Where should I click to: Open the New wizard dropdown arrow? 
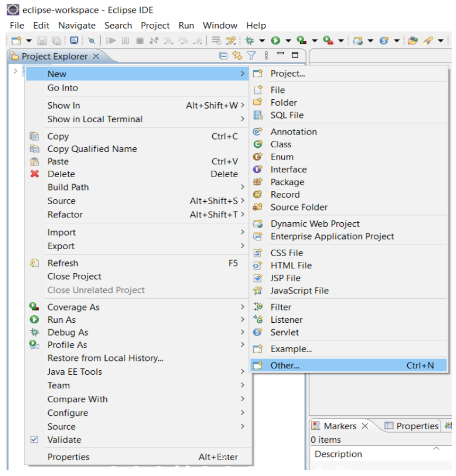[29, 41]
